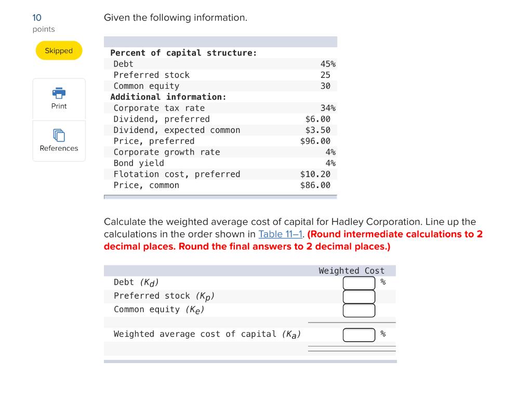Click the Skipped badge
532x401 pixels.
[x=59, y=50]
